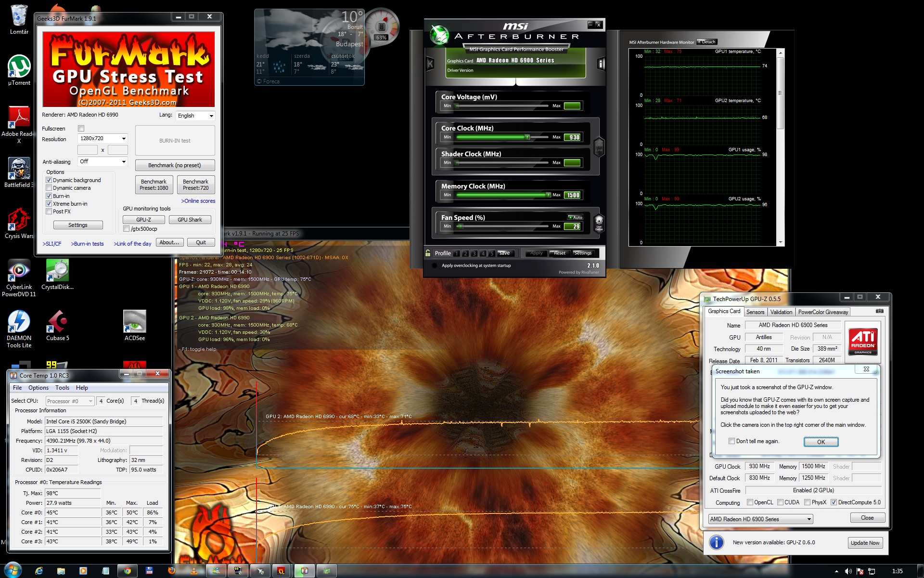Click the Fan Speed slider handle
The width and height of the screenshot is (924, 578).
(460, 226)
